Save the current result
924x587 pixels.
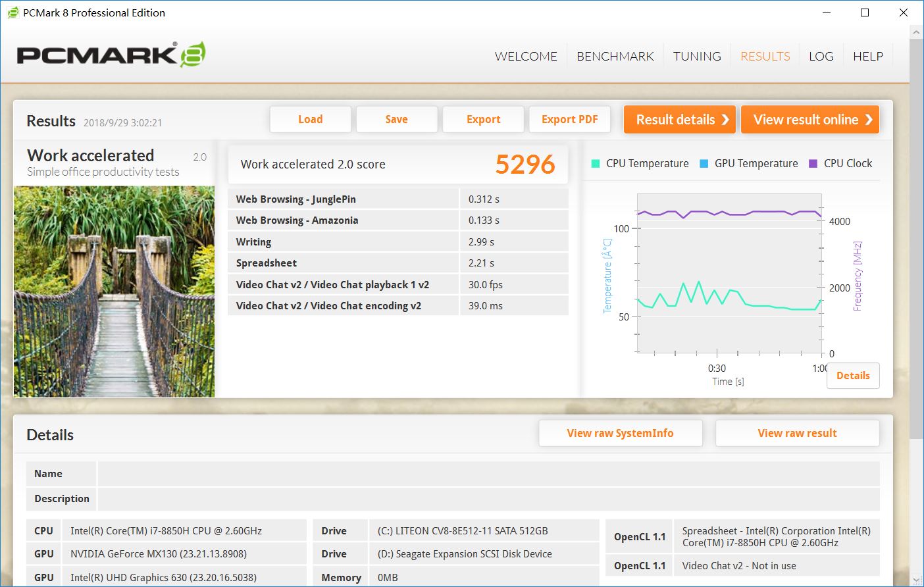(397, 119)
